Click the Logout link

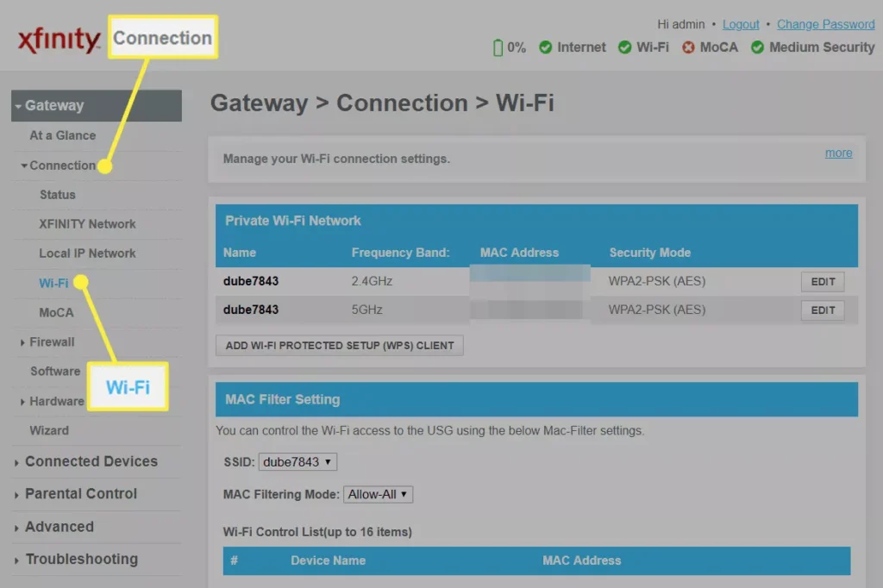740,24
